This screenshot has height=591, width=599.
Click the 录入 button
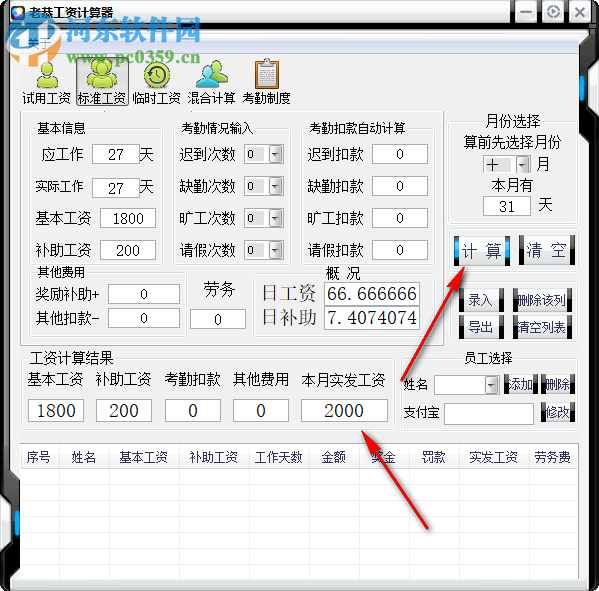tap(481, 300)
